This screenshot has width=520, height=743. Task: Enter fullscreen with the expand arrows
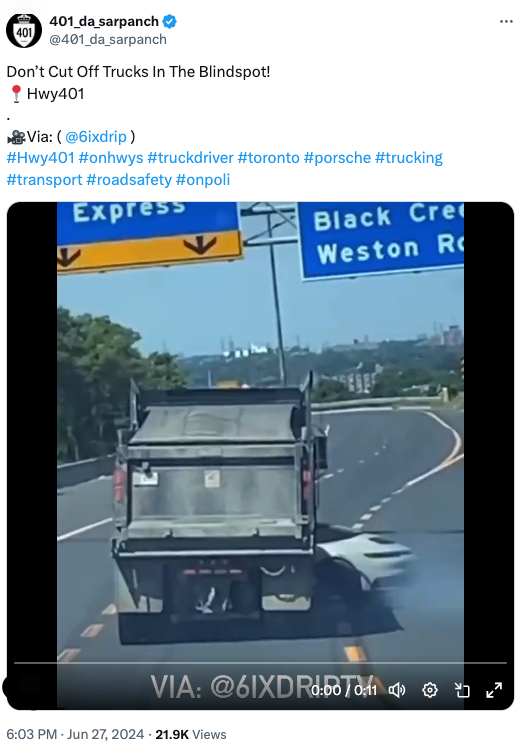(x=494, y=690)
